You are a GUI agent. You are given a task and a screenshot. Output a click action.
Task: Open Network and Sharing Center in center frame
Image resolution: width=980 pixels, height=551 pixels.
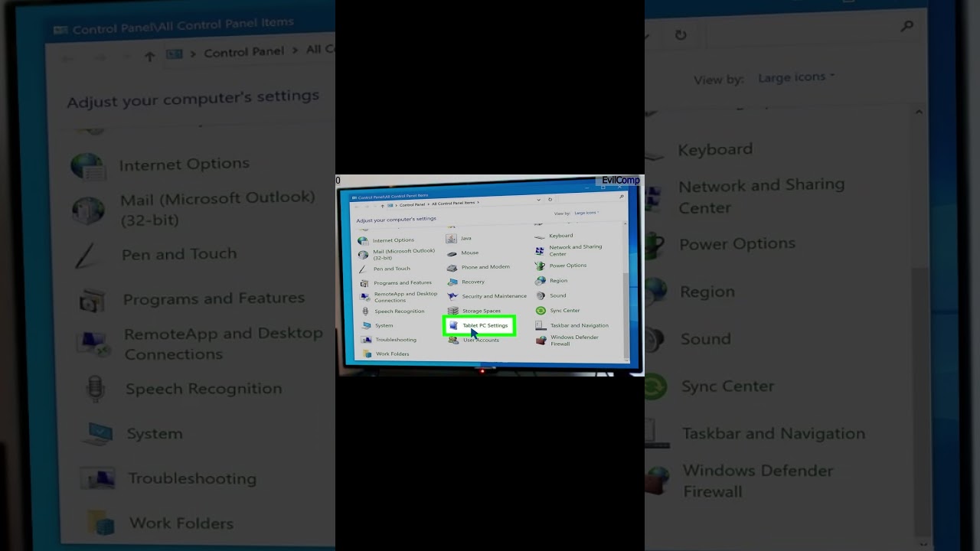(x=569, y=250)
